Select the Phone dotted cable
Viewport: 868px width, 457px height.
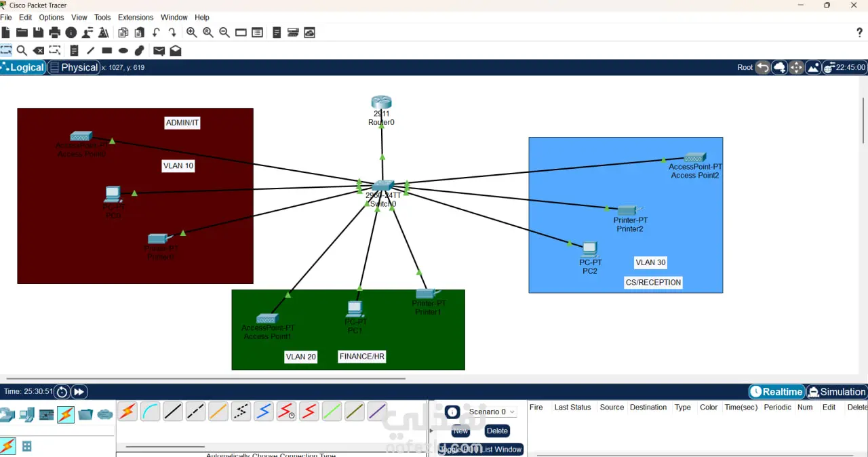(241, 411)
